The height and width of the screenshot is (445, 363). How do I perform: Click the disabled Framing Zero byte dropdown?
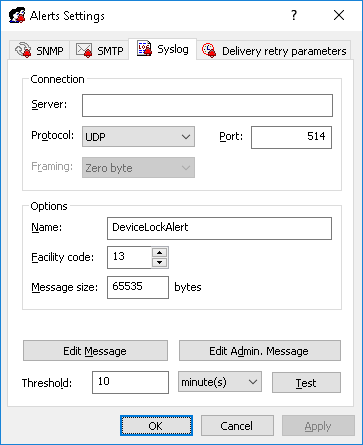tap(138, 167)
